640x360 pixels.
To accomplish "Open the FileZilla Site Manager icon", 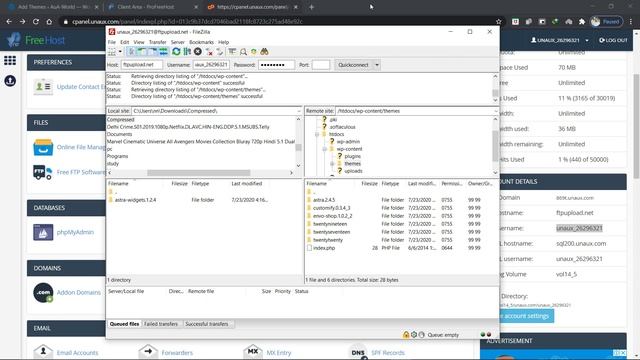I will pyautogui.click(x=112, y=52).
